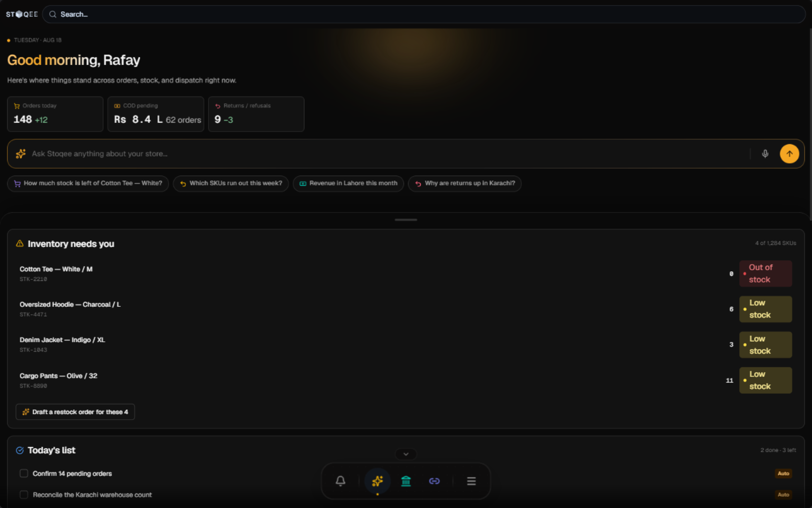Click SKU code STK-4471
The height and width of the screenshot is (508, 812).
coord(33,314)
